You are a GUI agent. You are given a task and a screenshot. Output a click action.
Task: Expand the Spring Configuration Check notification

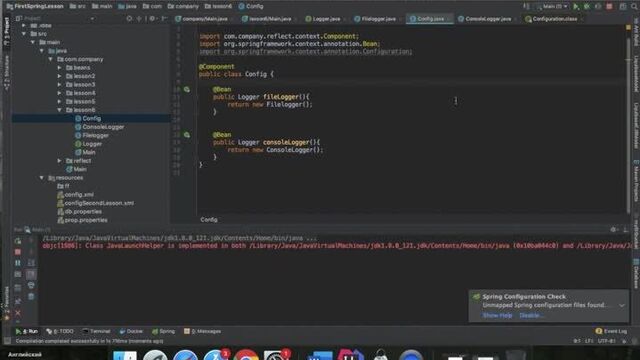pos(622,305)
